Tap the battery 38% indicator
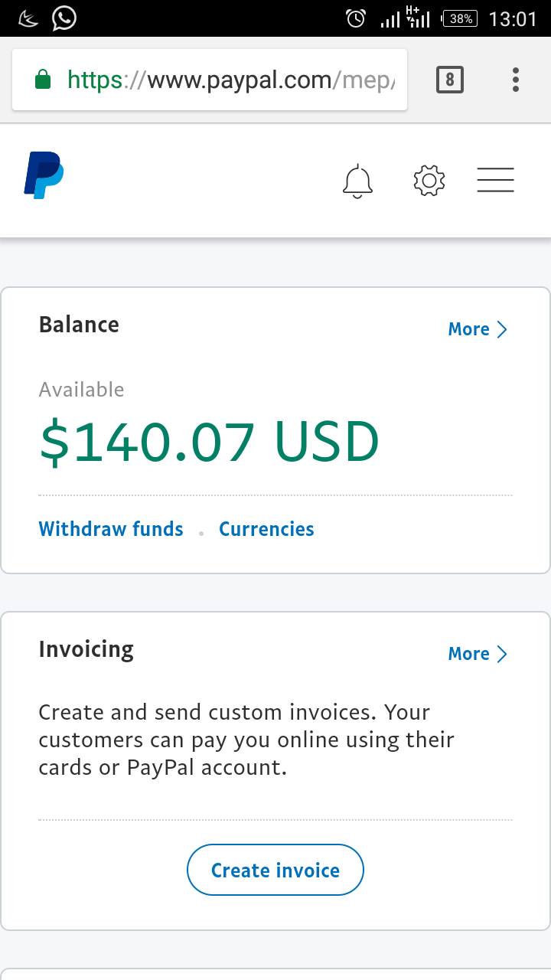Image resolution: width=551 pixels, height=980 pixels. pyautogui.click(x=460, y=18)
